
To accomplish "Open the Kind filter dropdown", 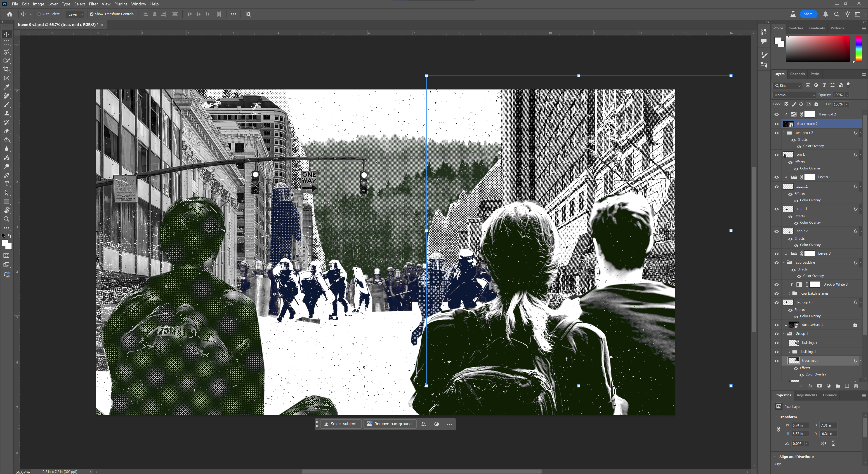I will point(788,86).
